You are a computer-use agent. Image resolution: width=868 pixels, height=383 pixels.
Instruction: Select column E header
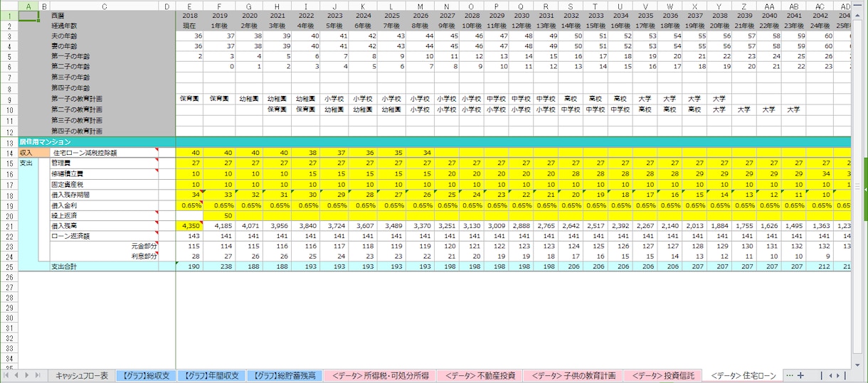[189, 6]
